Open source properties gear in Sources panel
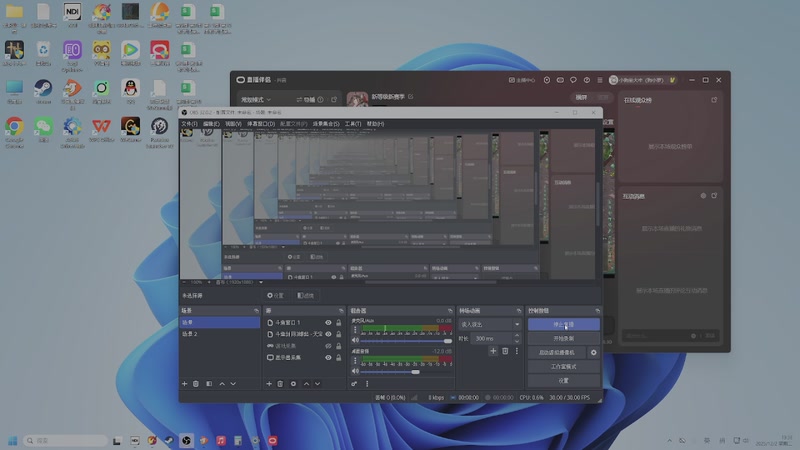Image resolution: width=800 pixels, height=450 pixels. pyautogui.click(x=293, y=384)
